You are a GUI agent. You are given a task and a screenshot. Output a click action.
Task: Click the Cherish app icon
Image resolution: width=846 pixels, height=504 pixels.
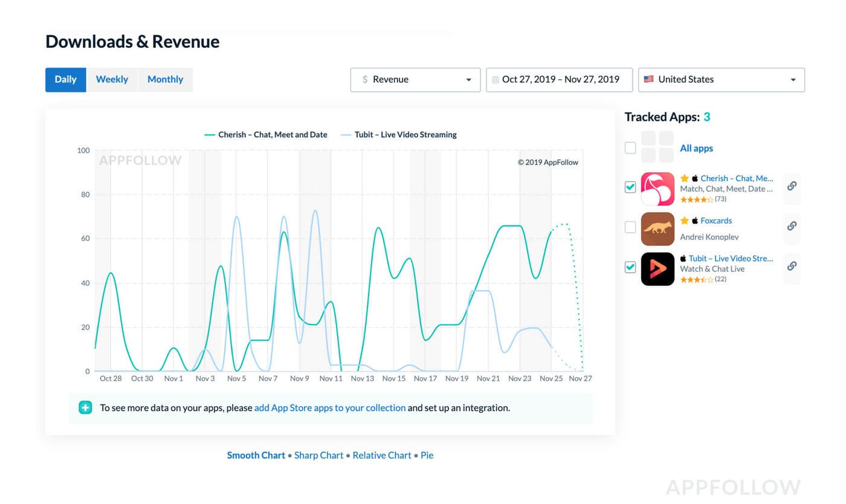point(657,189)
